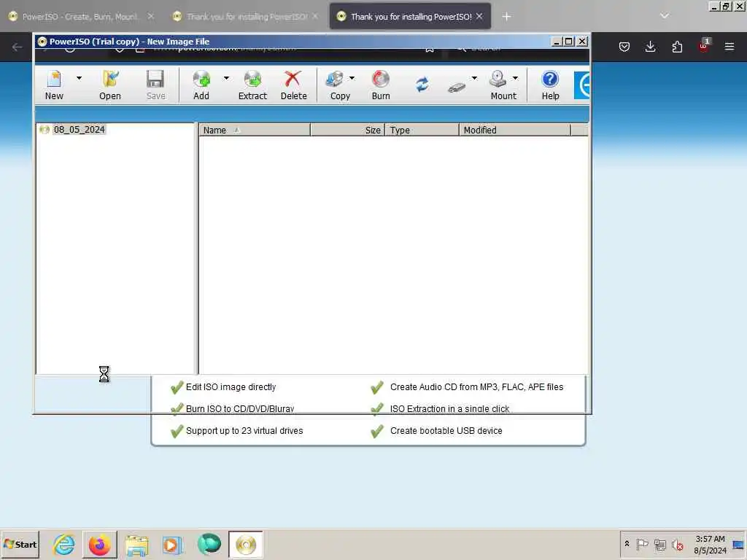Click the green globe taskbar icon
This screenshot has width=747, height=560.
(x=209, y=544)
